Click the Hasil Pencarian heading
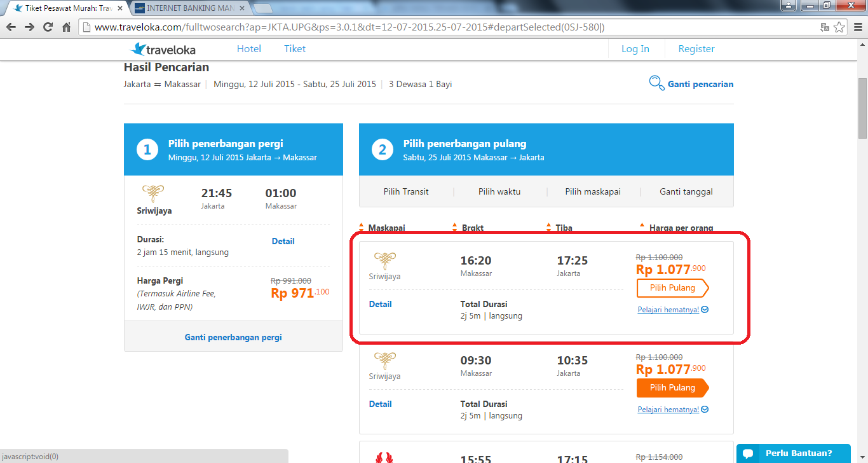This screenshot has height=463, width=868. 166,67
